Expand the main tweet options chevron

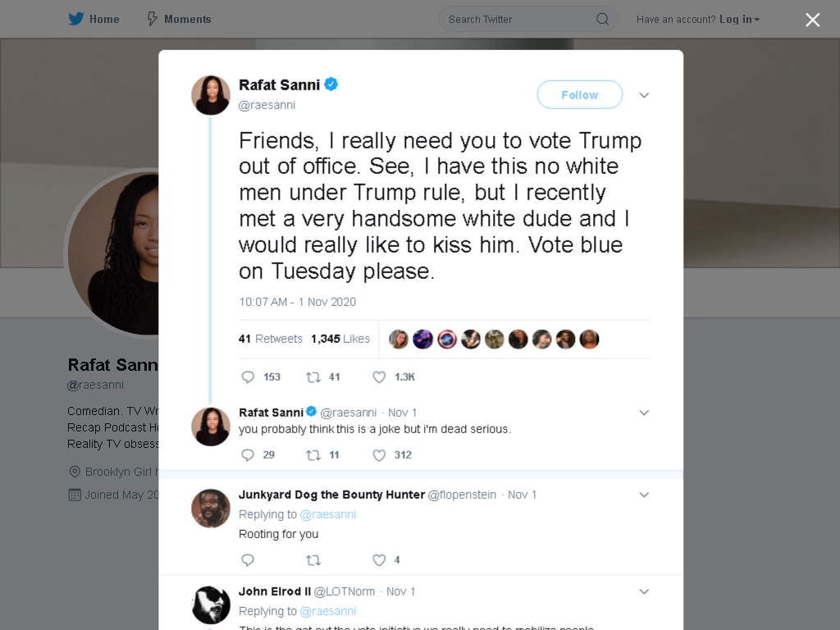(644, 95)
